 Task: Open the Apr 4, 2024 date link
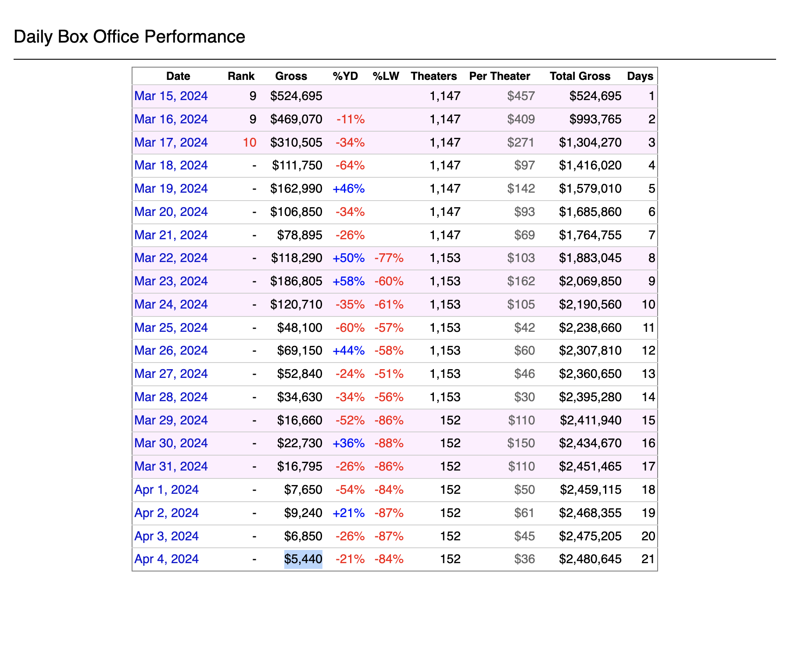click(166, 559)
